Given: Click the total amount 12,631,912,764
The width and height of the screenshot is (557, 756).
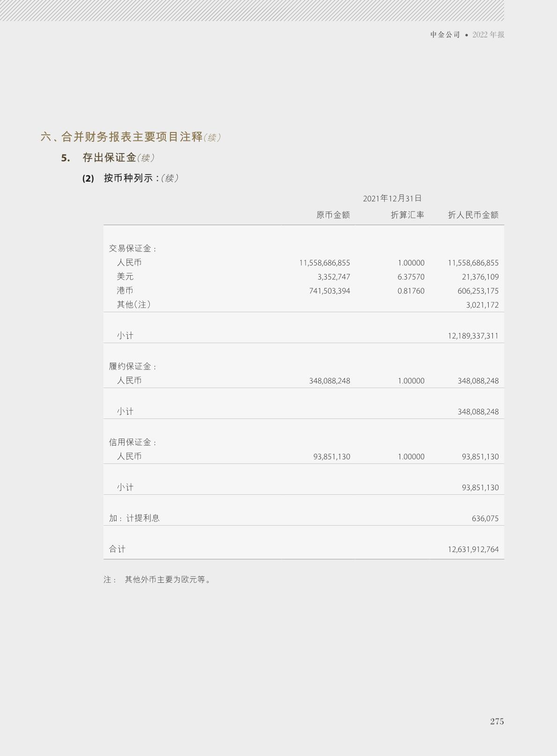Looking at the screenshot, I should (473, 550).
